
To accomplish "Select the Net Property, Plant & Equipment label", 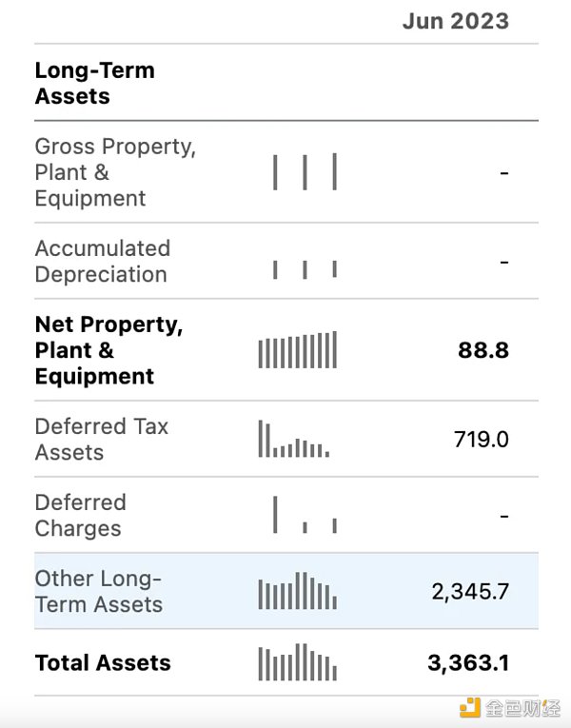I will (108, 350).
